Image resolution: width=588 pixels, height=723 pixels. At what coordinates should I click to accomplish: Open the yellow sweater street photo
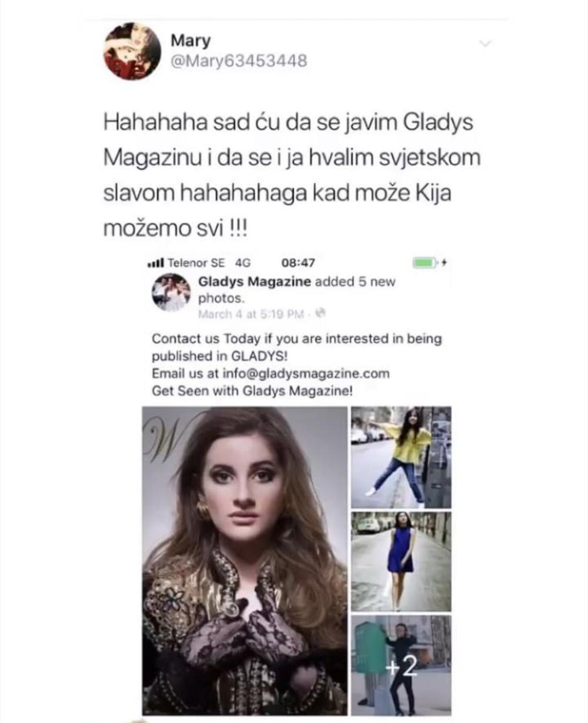pyautogui.click(x=401, y=457)
